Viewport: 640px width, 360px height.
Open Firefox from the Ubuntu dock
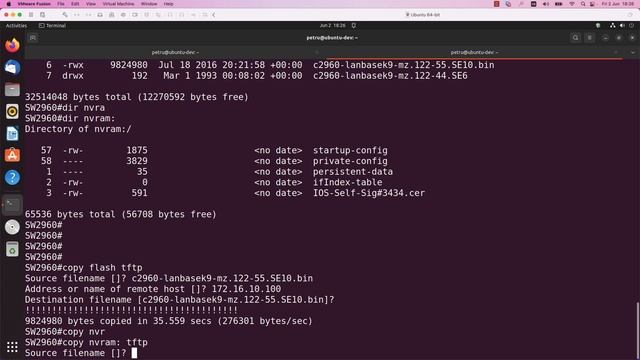coord(12,45)
